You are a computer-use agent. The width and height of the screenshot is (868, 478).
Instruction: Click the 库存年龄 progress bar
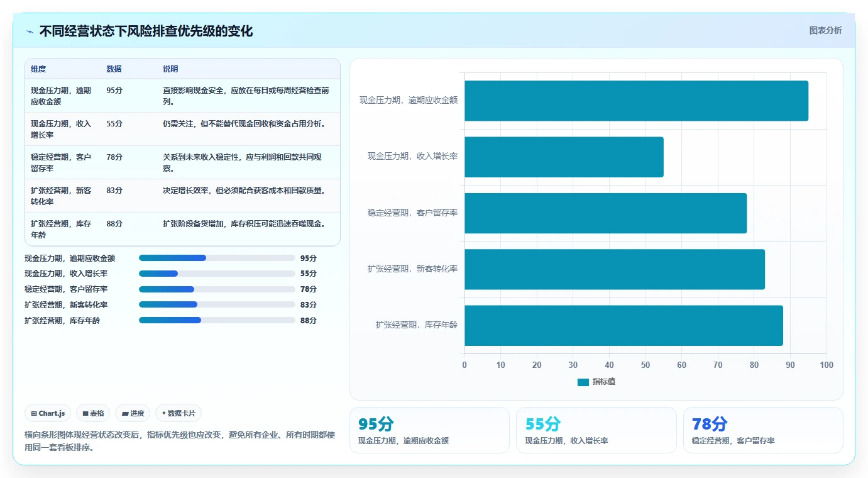coord(217,320)
